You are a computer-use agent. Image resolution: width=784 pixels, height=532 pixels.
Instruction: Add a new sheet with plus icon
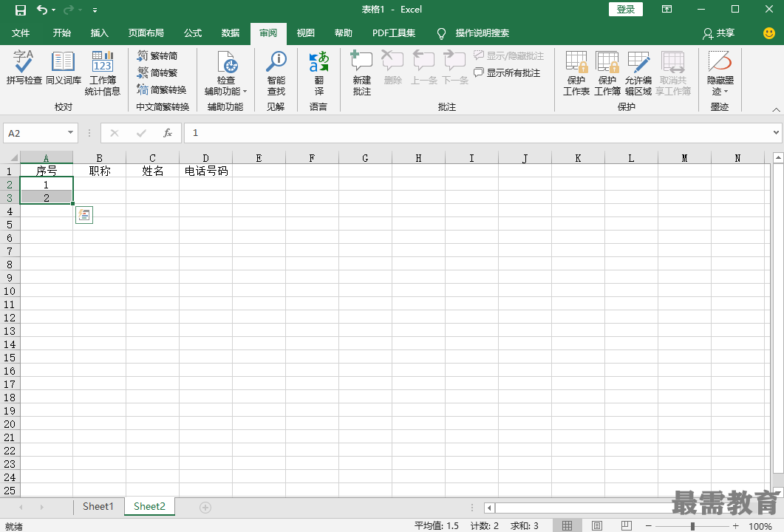coord(205,508)
